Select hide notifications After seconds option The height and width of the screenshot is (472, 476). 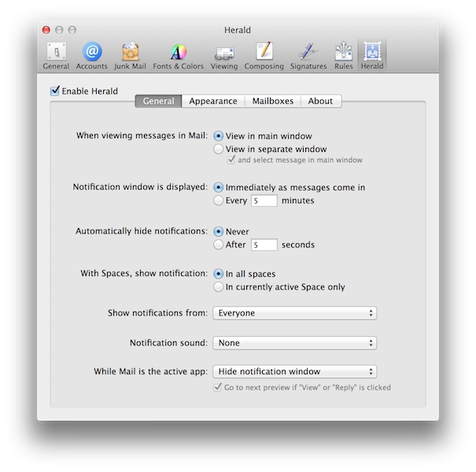point(219,245)
